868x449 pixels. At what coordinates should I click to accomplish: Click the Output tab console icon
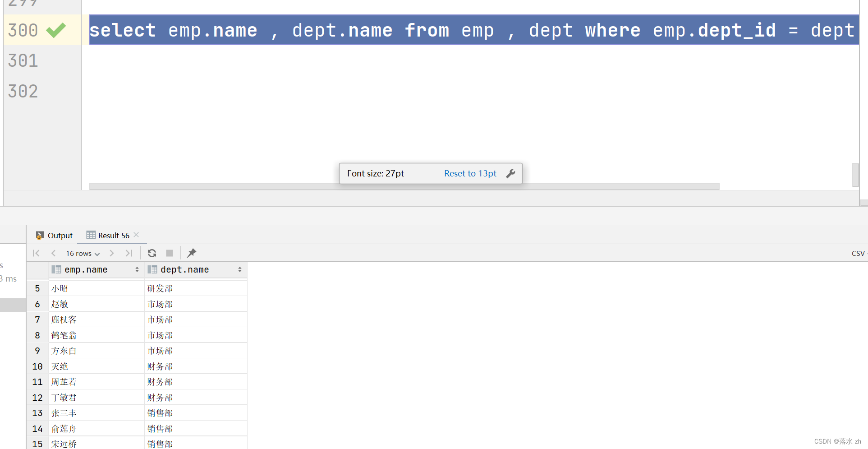point(40,235)
